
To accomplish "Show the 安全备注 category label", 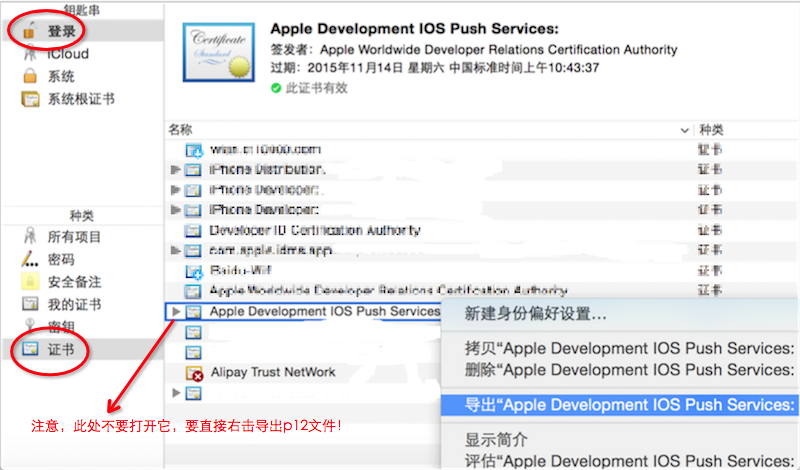I will coord(74,282).
